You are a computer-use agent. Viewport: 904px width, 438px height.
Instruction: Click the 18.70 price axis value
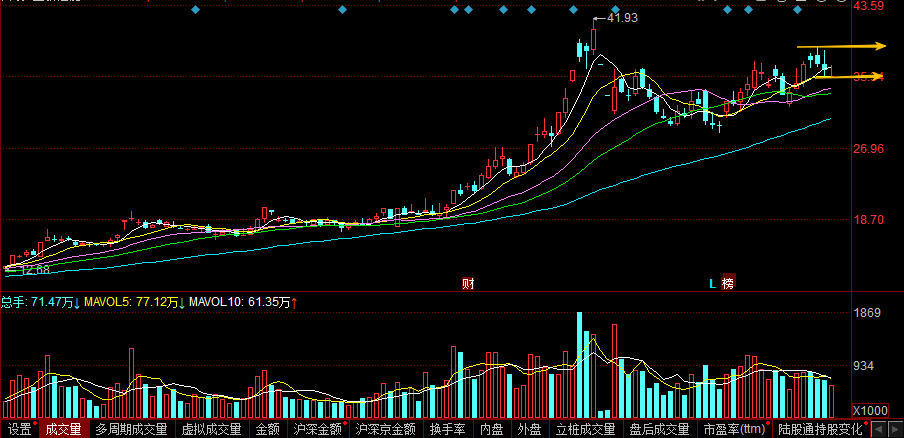(x=869, y=220)
